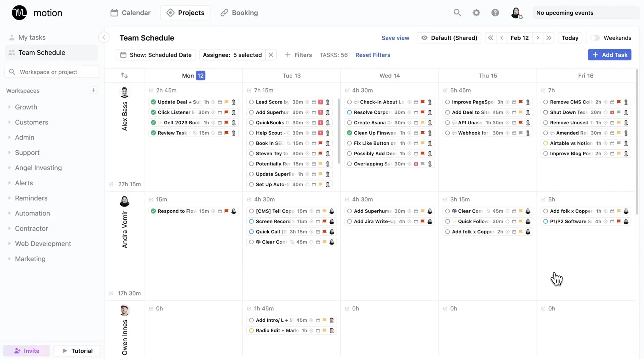Mark 'Lead Score by' task complete

pos(251,102)
